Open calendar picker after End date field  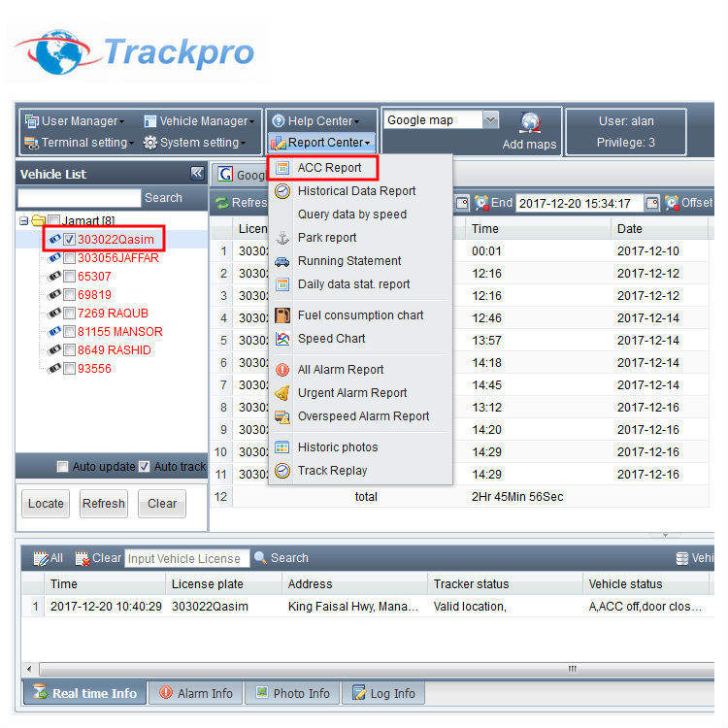tap(652, 203)
